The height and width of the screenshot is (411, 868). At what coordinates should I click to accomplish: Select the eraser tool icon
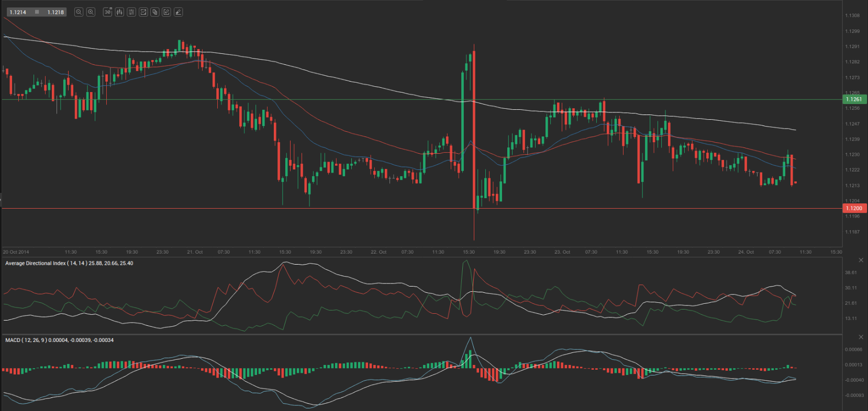tap(179, 12)
